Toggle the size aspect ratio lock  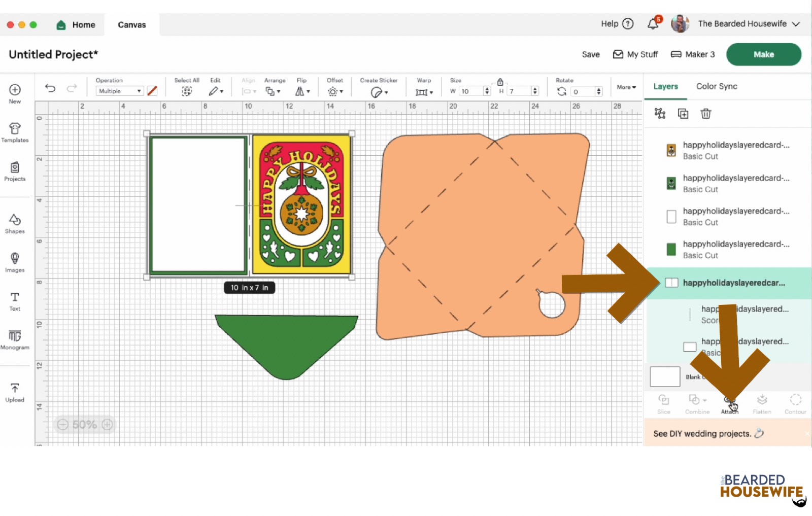(x=500, y=82)
